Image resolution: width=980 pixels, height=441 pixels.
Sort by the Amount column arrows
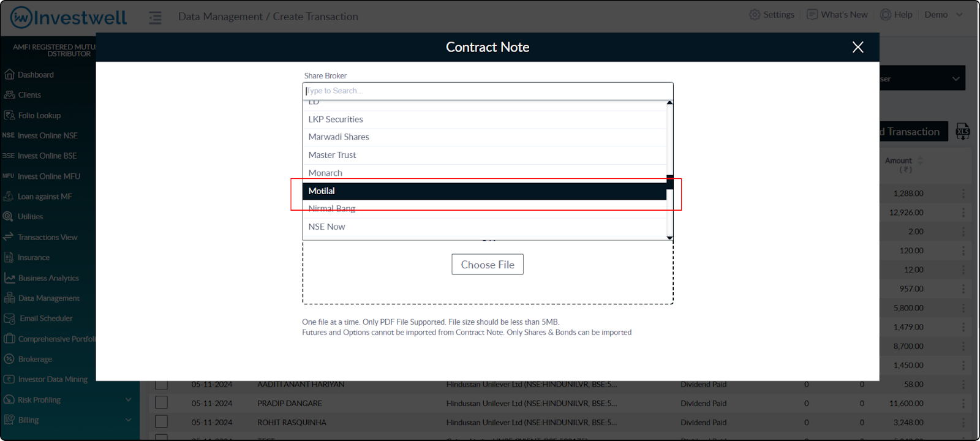pos(919,160)
